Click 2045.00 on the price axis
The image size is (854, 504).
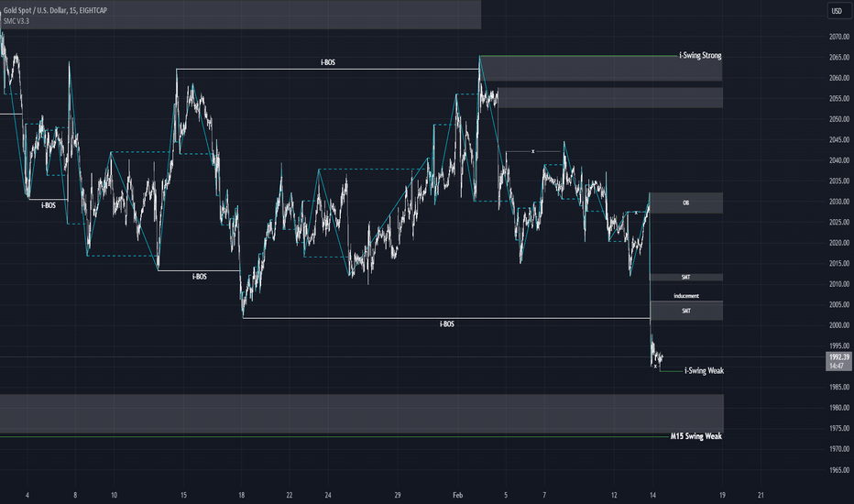pos(839,140)
